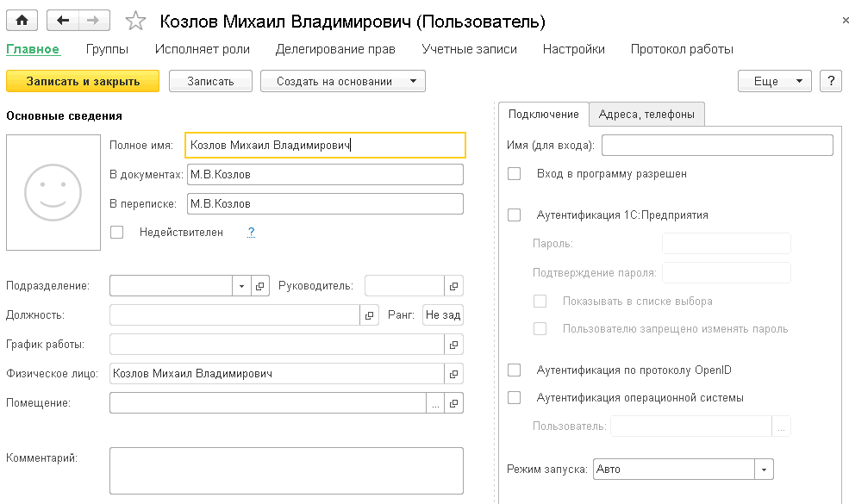Click the Комментарий text area

[x=286, y=470]
